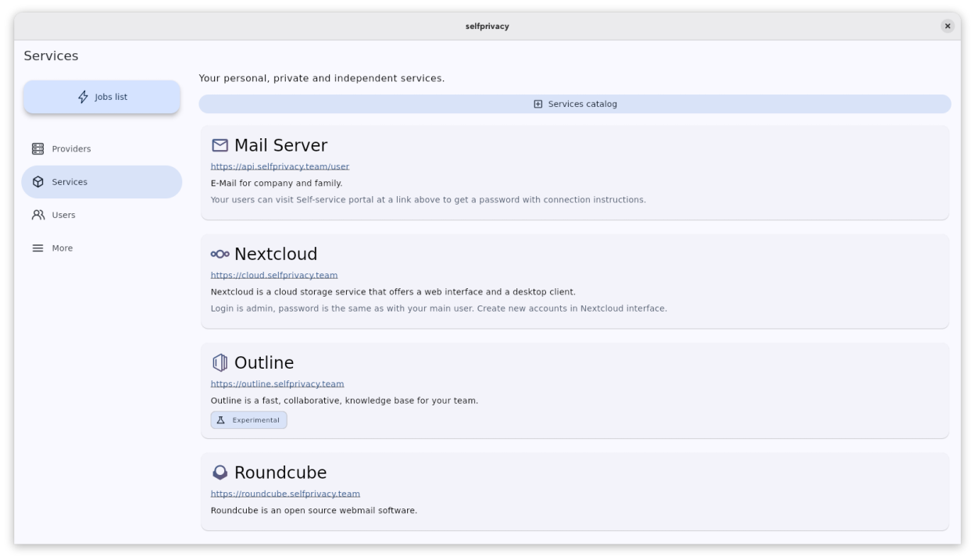The width and height of the screenshot is (975, 560).
Task: Open the Roundcube card title
Action: pyautogui.click(x=280, y=473)
